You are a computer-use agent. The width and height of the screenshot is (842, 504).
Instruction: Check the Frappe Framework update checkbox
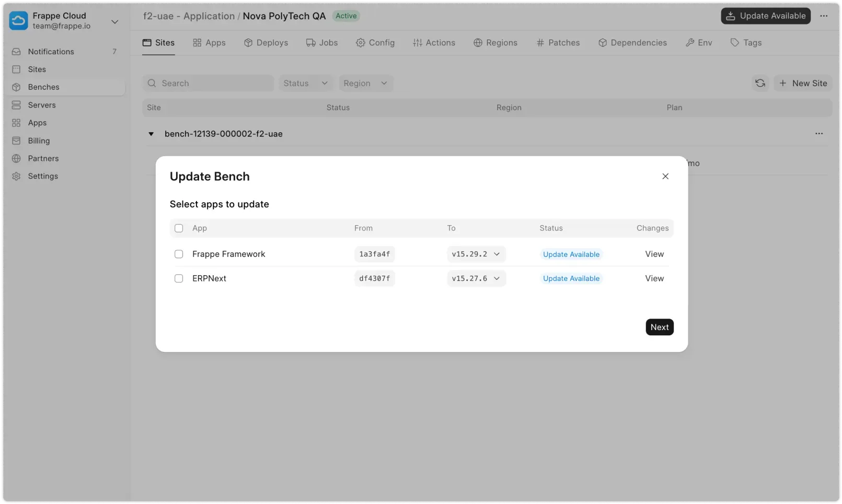[179, 254]
